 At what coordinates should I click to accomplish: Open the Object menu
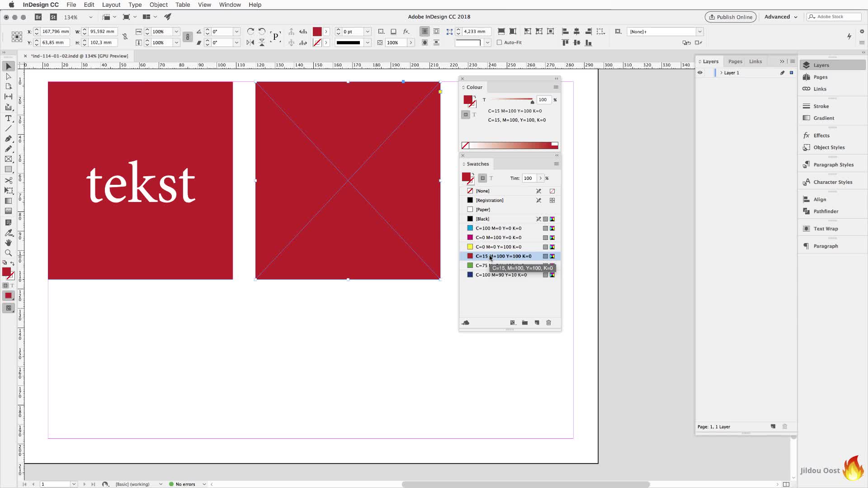point(158,5)
